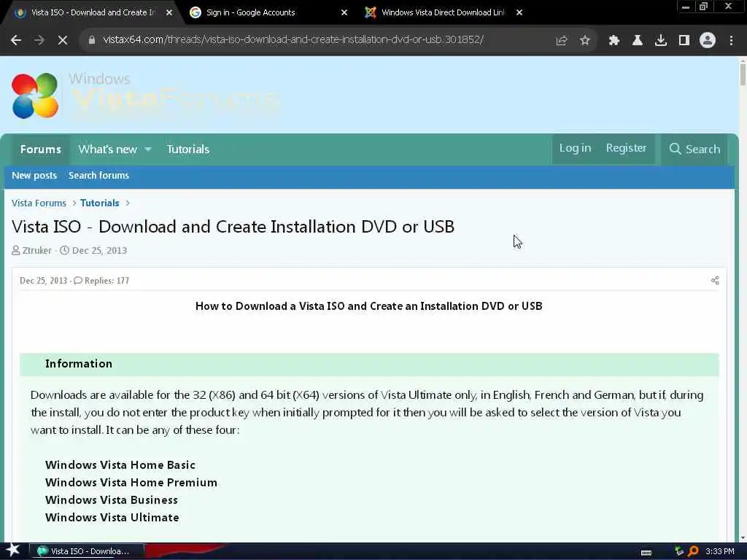747x560 pixels.
Task: Click the taskbar start star icon
Action: point(12,551)
